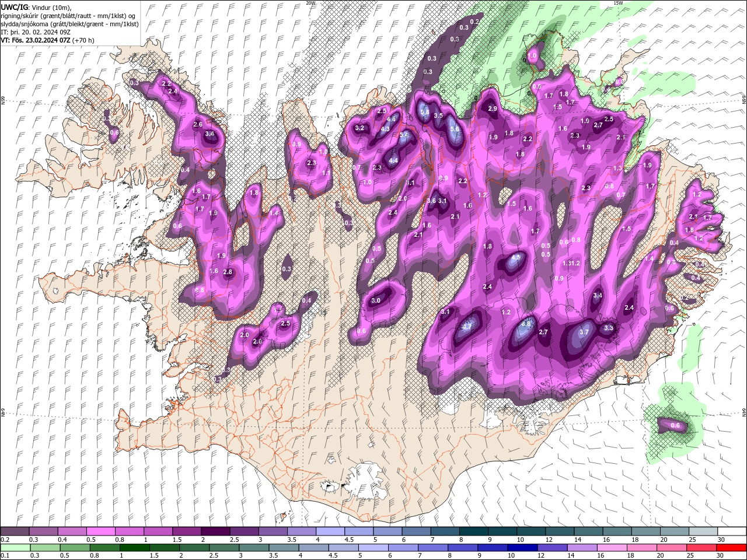This screenshot has height=560, width=747.
Task: Click the lower legend swatch between 5 and 6
Action: pos(373,548)
